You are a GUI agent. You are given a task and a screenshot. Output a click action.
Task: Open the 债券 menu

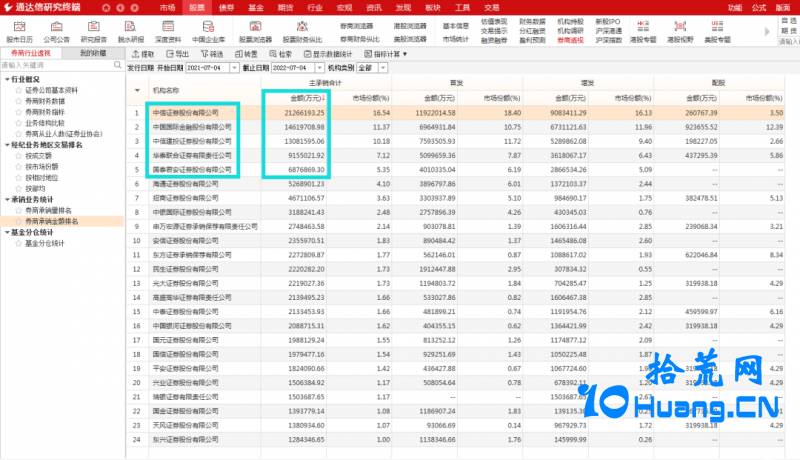click(227, 8)
